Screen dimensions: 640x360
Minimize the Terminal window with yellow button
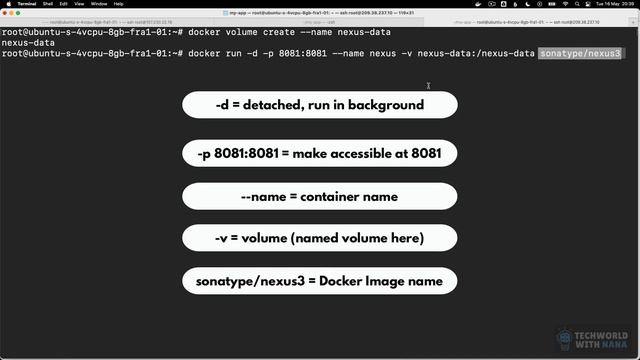[11, 13]
